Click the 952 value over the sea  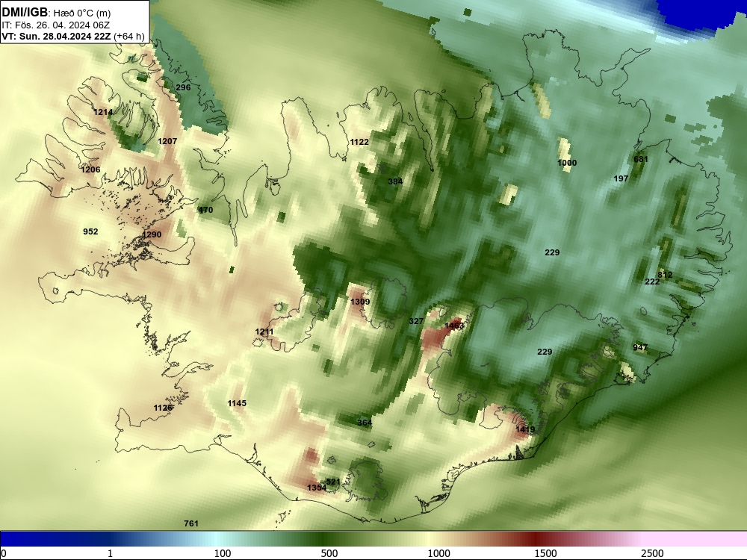click(x=90, y=232)
